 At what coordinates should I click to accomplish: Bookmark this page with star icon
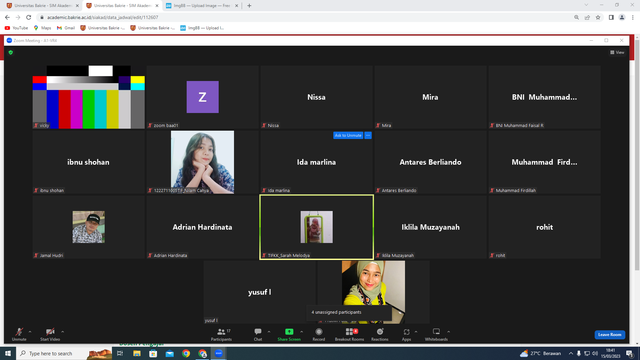[x=598, y=18]
